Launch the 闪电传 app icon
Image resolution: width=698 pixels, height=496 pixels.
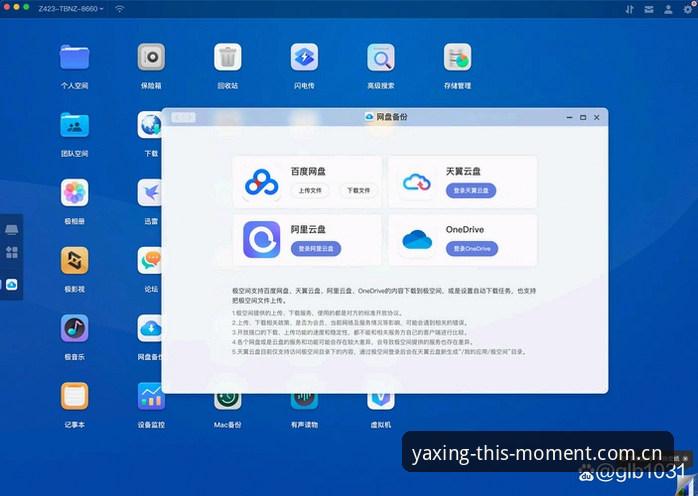tap(304, 57)
